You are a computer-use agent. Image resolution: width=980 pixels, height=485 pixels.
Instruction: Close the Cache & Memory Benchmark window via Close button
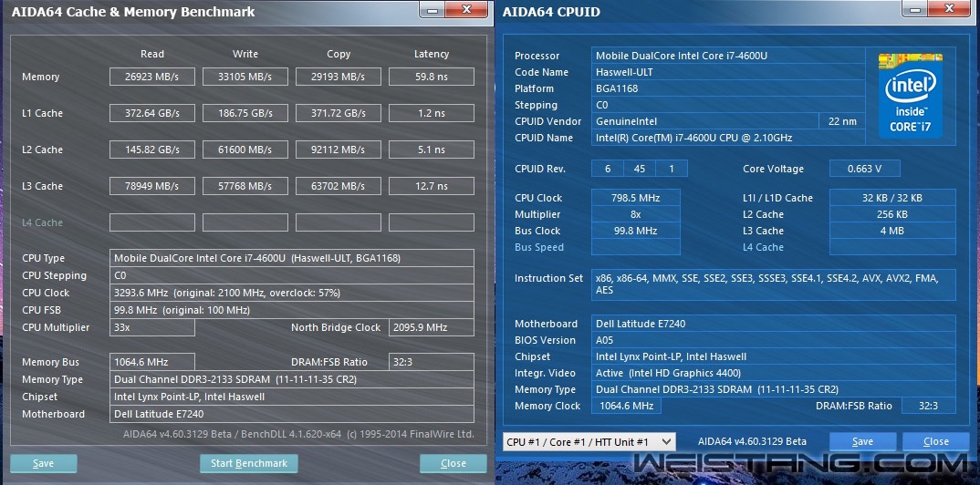point(454,463)
